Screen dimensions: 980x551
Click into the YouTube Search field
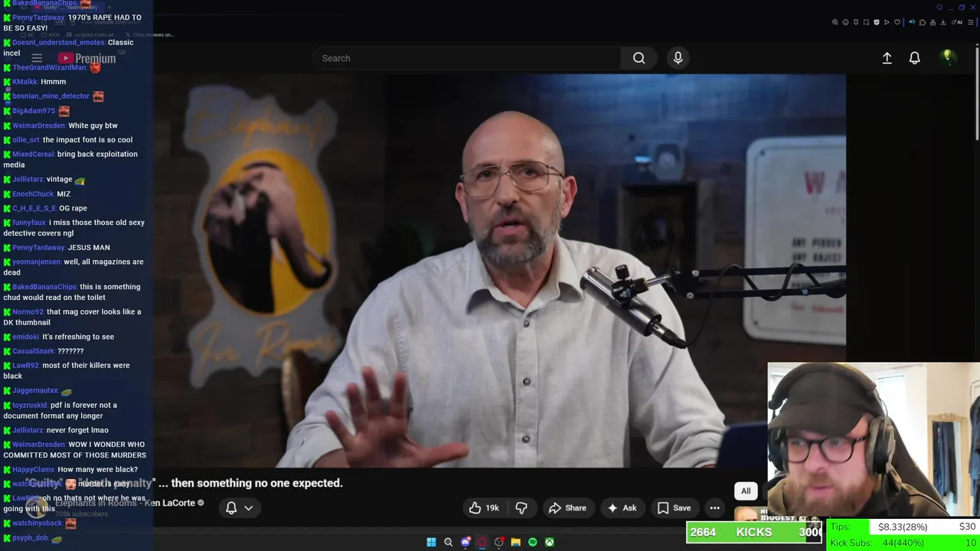coord(467,58)
